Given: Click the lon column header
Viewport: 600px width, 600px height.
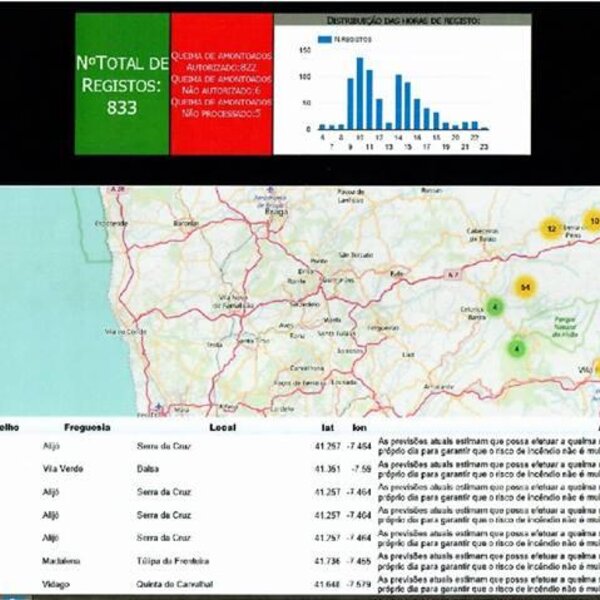Looking at the screenshot, I should tap(360, 427).
